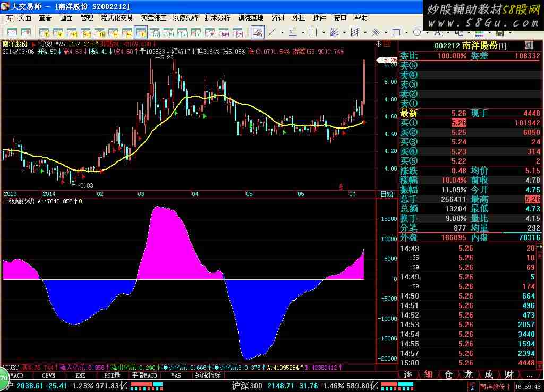
Task: Switch indicator to RSI量 tab
Action: tap(112, 376)
